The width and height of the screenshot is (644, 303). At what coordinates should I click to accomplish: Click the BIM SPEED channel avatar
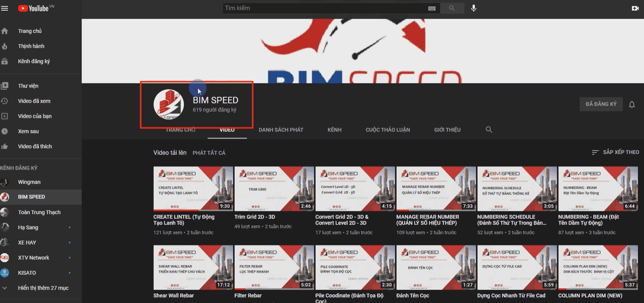(x=169, y=105)
